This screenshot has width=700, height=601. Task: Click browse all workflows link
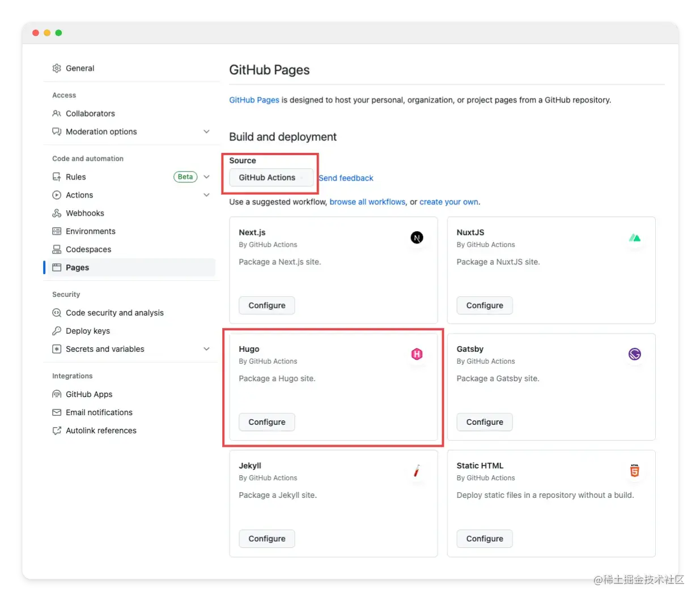(x=367, y=202)
